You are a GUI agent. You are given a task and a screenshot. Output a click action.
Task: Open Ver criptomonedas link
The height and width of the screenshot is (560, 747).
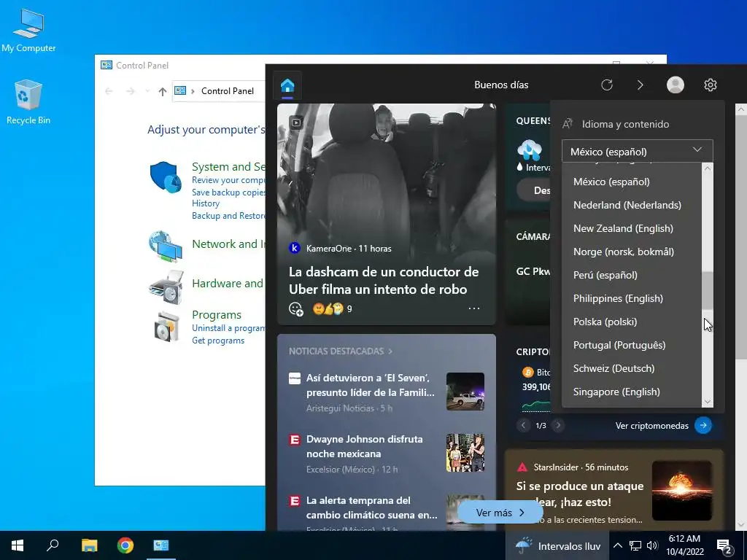(x=663, y=425)
